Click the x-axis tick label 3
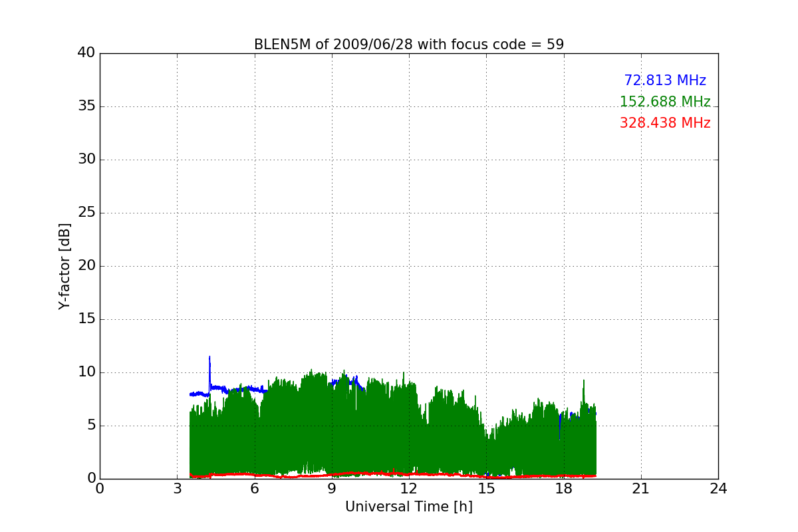 coord(177,489)
